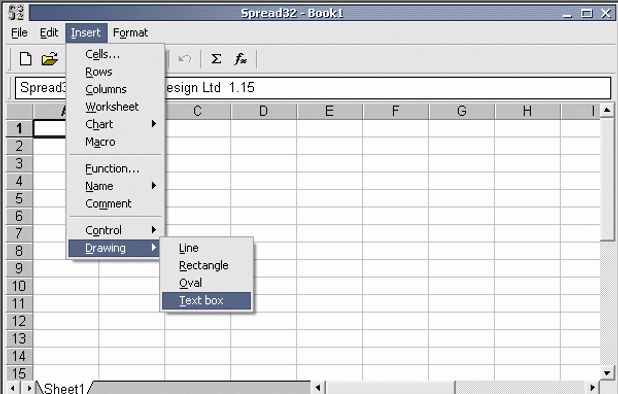Click the AutoSum sigma icon
The height and width of the screenshot is (394, 618).
pos(216,59)
